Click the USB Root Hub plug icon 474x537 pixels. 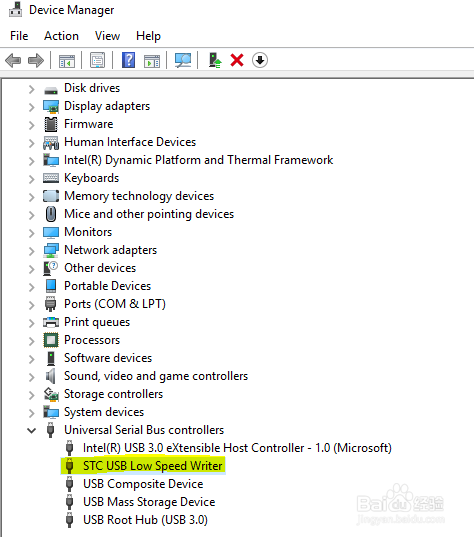click(70, 520)
